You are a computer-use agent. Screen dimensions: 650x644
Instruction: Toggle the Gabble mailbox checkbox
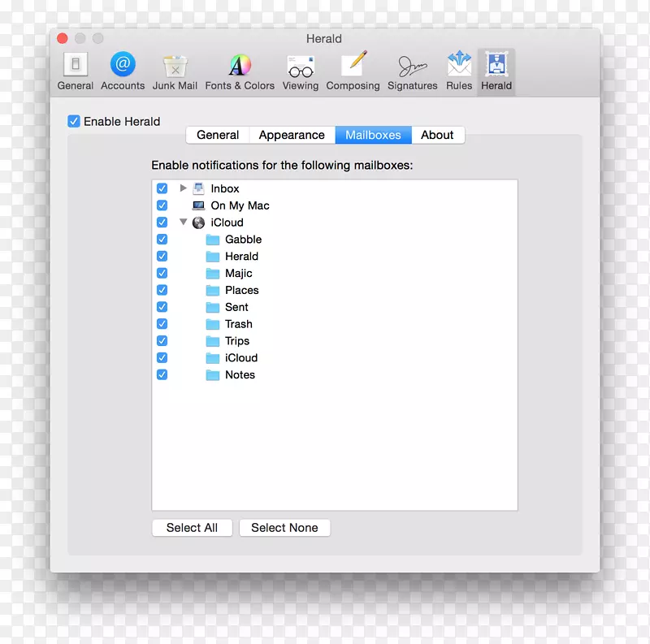162,239
